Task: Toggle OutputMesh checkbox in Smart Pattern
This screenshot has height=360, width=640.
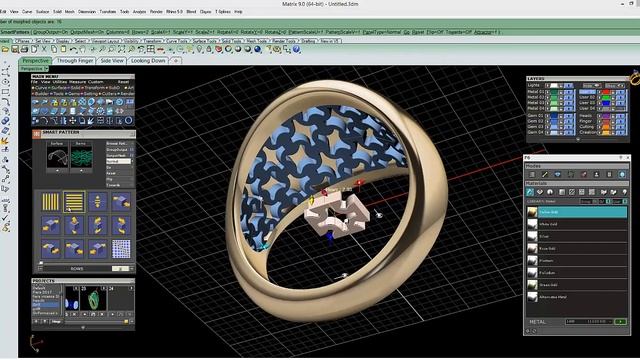Action: tap(131, 156)
